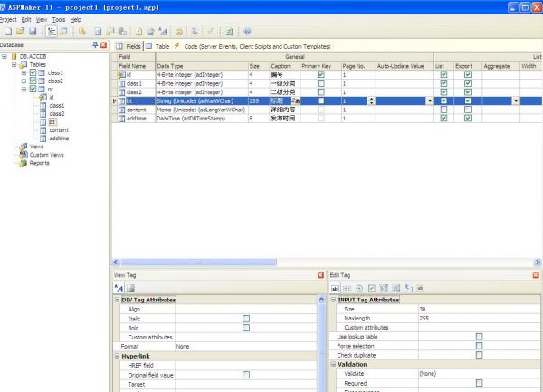Image resolution: width=543 pixels, height=392 pixels.
Task: Toggle Primary Key checkbox for id field
Action: click(321, 74)
